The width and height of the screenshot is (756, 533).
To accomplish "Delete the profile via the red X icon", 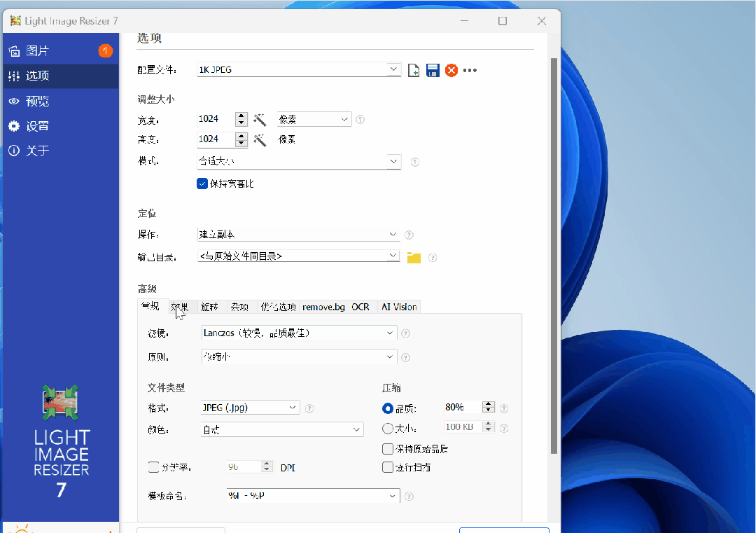I will click(x=451, y=70).
